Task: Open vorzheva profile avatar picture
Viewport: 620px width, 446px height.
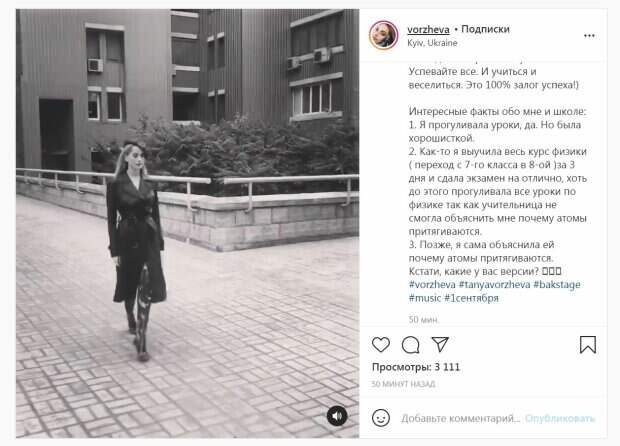Action: click(x=384, y=35)
